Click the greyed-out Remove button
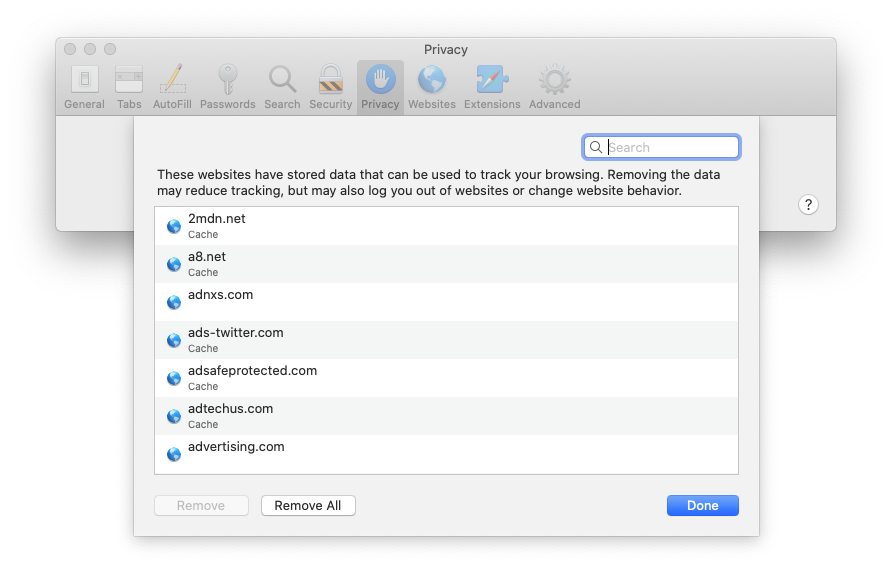Image resolution: width=892 pixels, height=563 pixels. click(201, 506)
